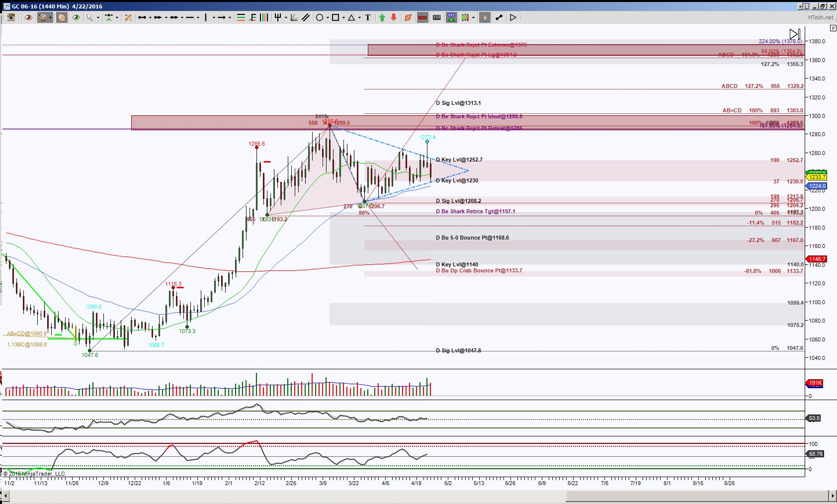The height and width of the screenshot is (504, 837).
Task: Click the small F button at top right
Action: coord(834,28)
